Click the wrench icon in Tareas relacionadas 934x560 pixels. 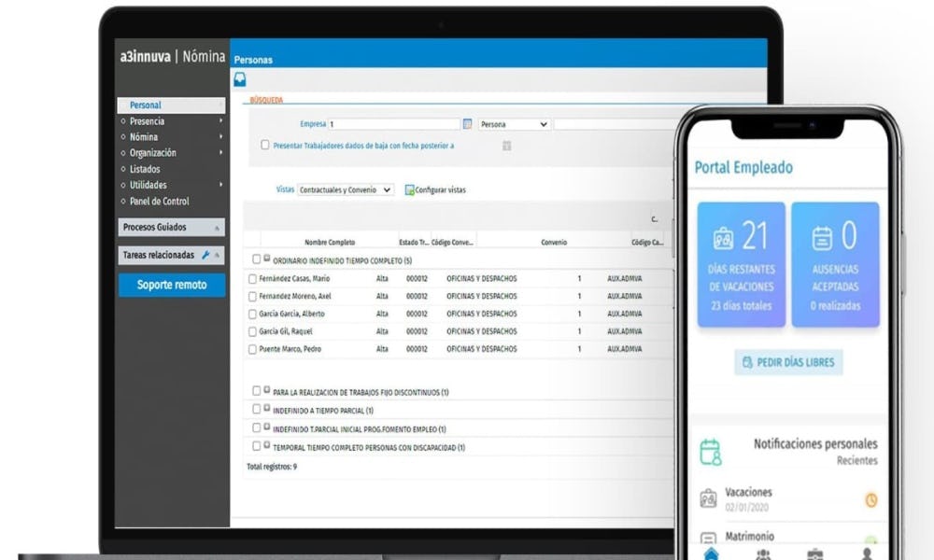coord(205,255)
